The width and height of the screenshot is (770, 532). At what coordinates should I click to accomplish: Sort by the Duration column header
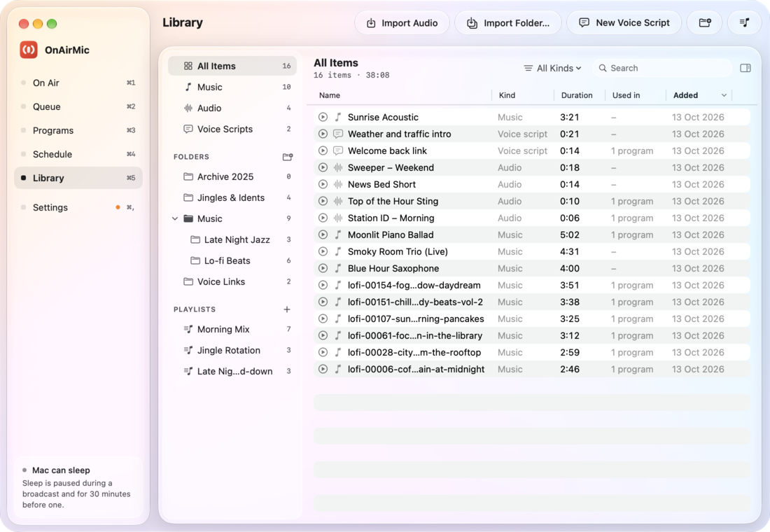577,95
